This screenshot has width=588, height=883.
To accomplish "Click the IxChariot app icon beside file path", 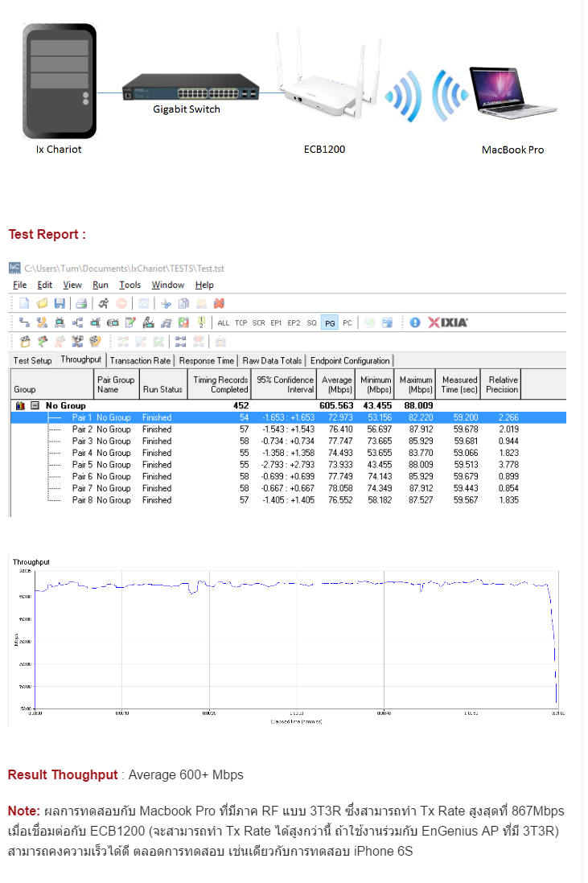I will pyautogui.click(x=14, y=268).
